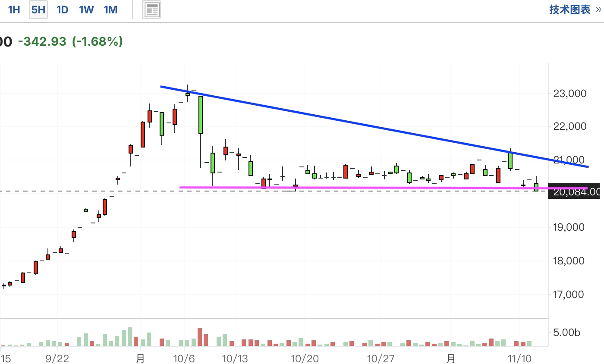
Task: Switch to the 1D timeframe
Action: [63, 9]
